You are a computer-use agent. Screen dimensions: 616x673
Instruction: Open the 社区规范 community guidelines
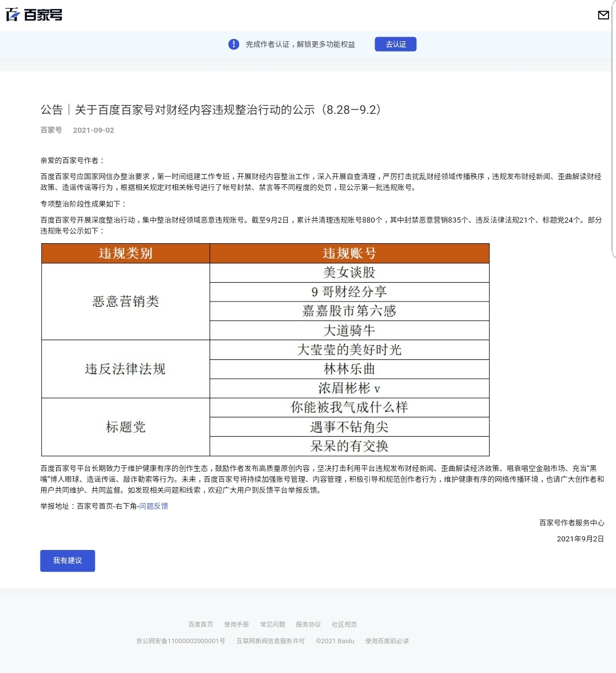pos(344,624)
